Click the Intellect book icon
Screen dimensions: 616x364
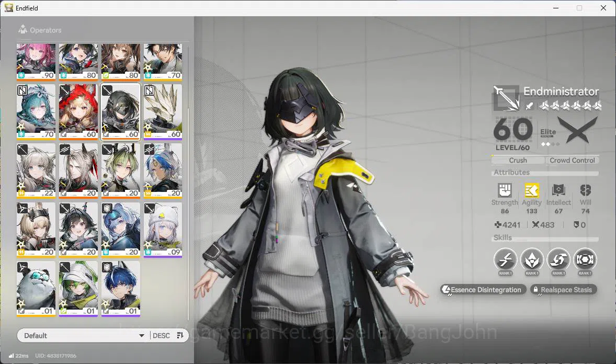pyautogui.click(x=558, y=190)
